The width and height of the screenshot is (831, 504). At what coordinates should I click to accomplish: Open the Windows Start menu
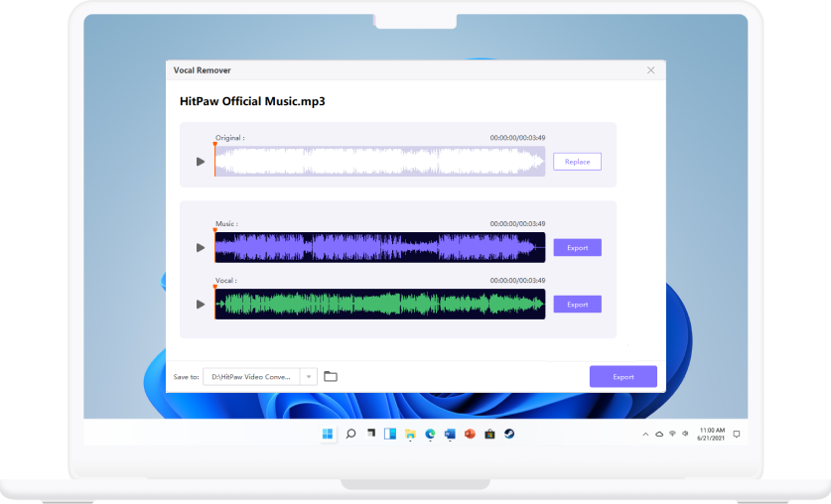pyautogui.click(x=328, y=434)
